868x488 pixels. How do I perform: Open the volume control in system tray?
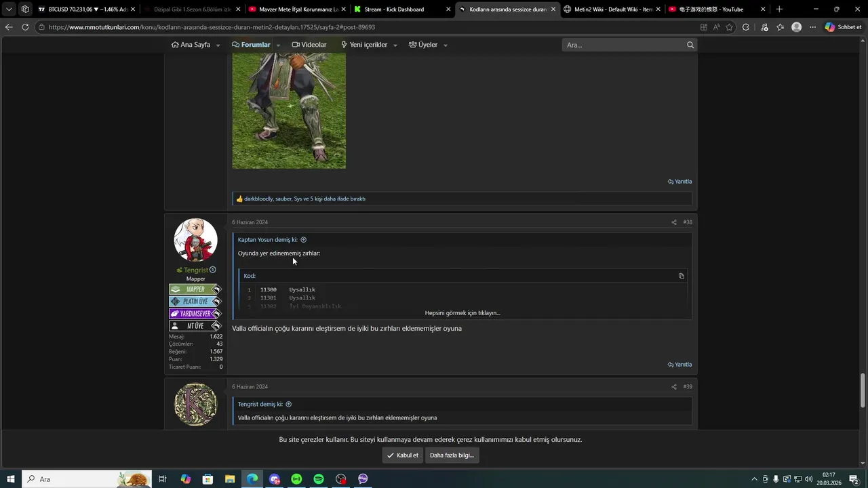click(x=808, y=479)
